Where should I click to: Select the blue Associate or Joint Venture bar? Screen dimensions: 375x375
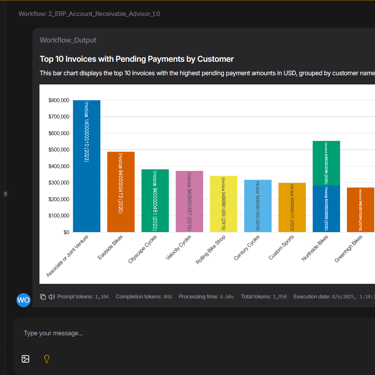pyautogui.click(x=87, y=166)
